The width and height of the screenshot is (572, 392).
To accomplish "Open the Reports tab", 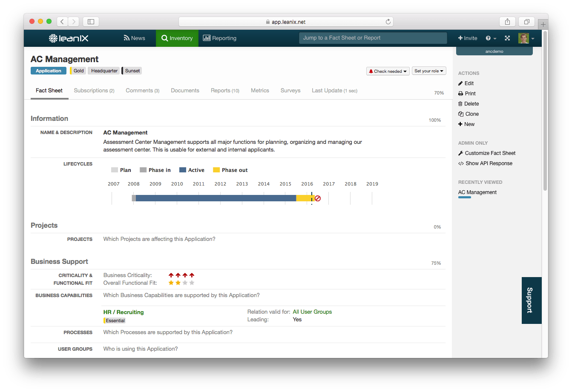I will (225, 91).
